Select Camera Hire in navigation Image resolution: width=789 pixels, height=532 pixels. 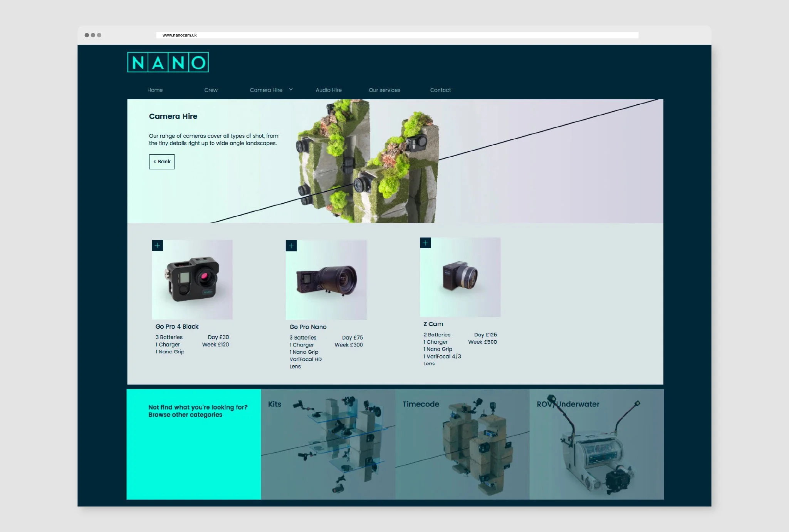266,90
